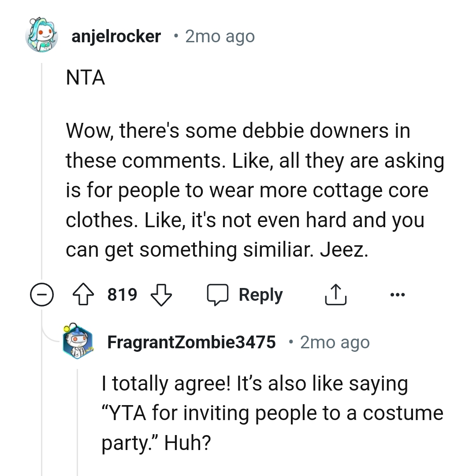The width and height of the screenshot is (476, 476).
Task: Open FragrantZombie3475's user profile
Action: pos(191,342)
